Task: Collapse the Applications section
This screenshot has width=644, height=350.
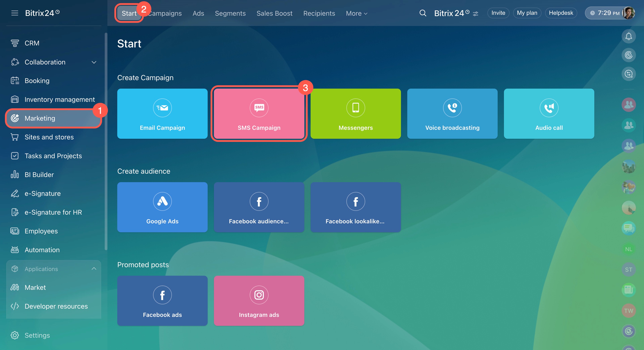Action: pyautogui.click(x=94, y=269)
